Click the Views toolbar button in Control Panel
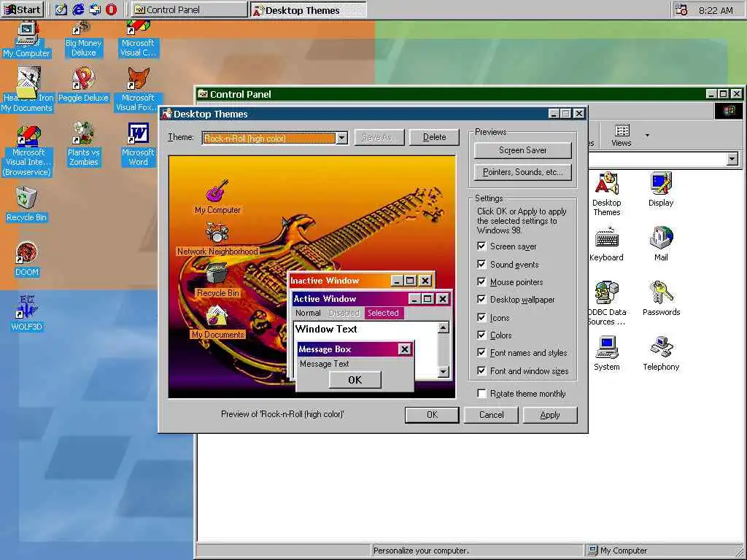The image size is (747, 560). [622, 135]
